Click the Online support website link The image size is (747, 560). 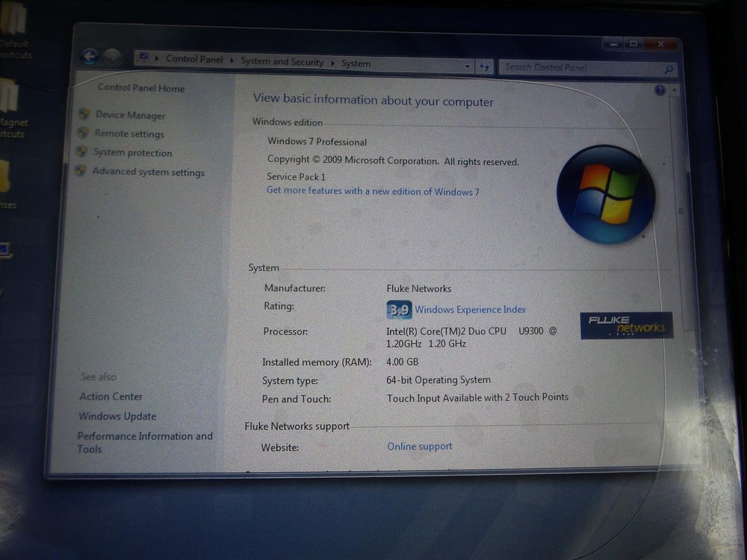[419, 447]
